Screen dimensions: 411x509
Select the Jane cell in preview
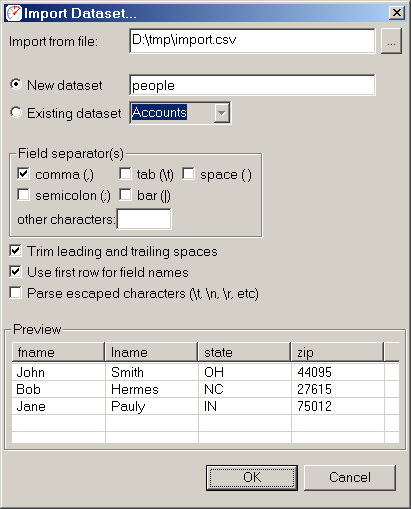[x=59, y=406]
